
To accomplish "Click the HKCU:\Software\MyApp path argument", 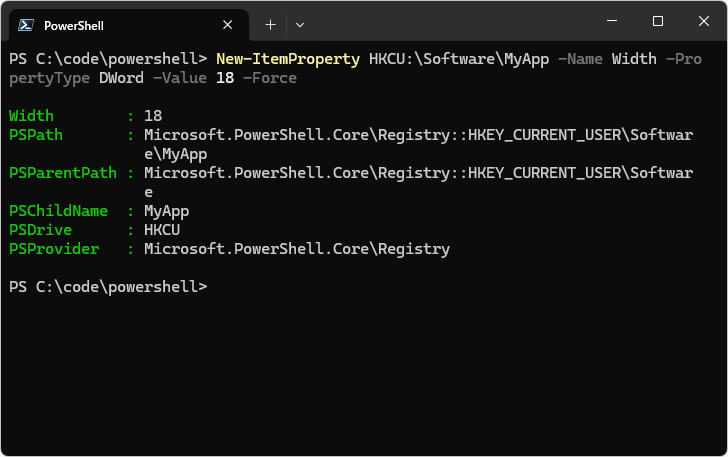I will [x=459, y=59].
